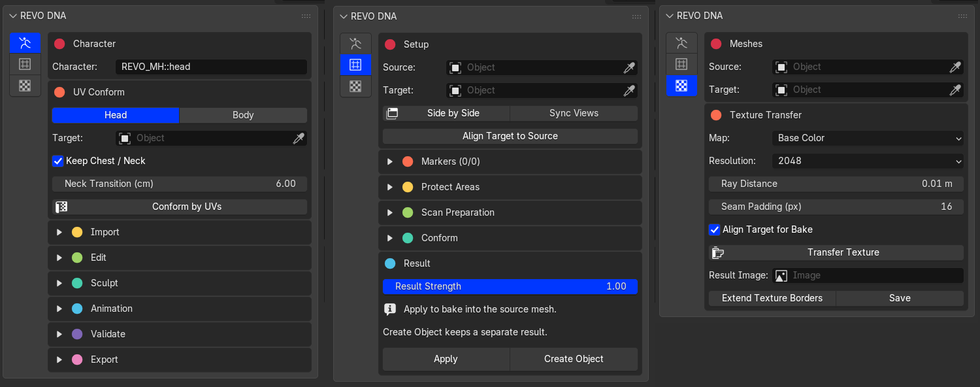This screenshot has width=980, height=387.
Task: Click Save button in Texture Transfer
Action: tap(900, 298)
